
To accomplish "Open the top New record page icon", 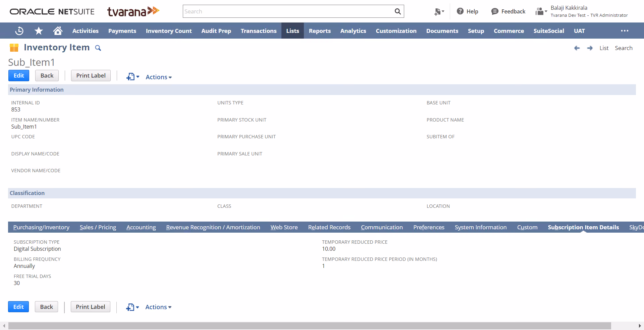I will (x=130, y=77).
